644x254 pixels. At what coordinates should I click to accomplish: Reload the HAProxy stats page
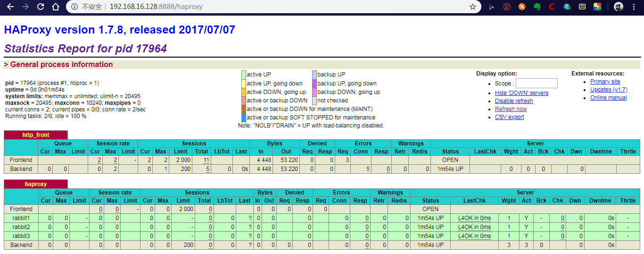(x=41, y=7)
